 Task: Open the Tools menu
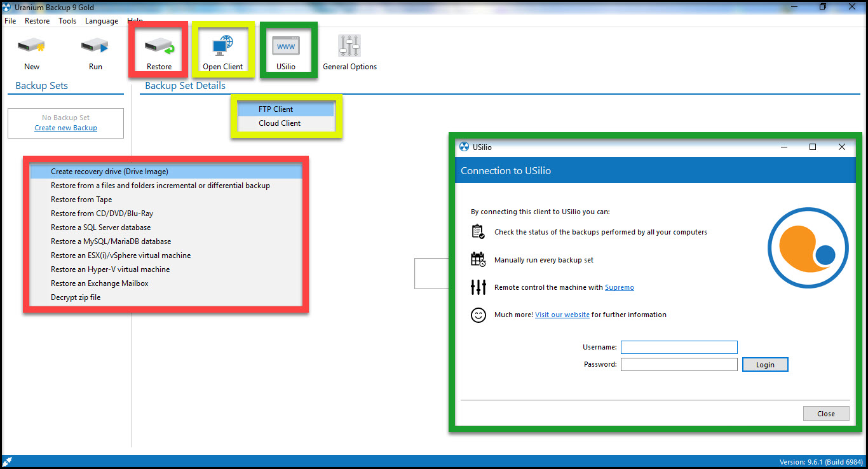pyautogui.click(x=67, y=21)
